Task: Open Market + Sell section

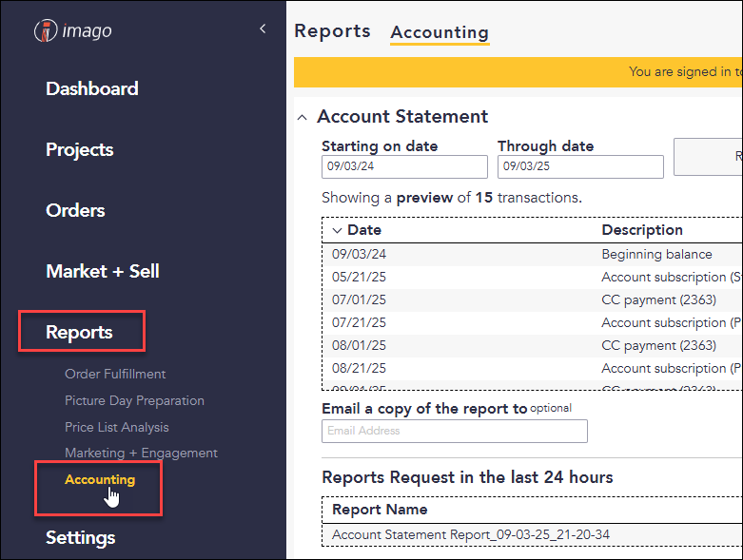Action: 103,271
